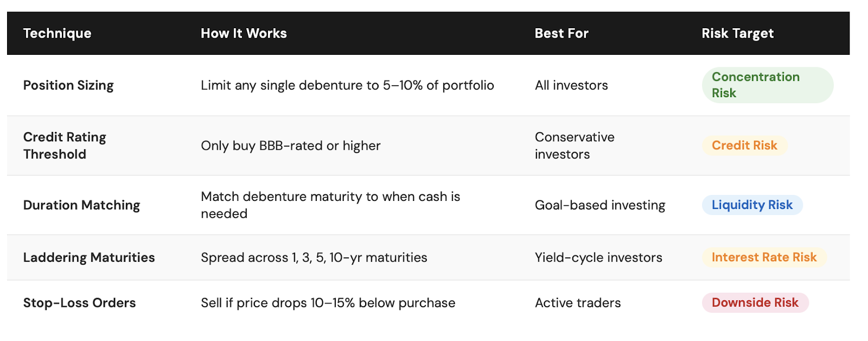Viewport: 868px width, 341px height.
Task: Click the Best For column header
Action: click(x=561, y=34)
